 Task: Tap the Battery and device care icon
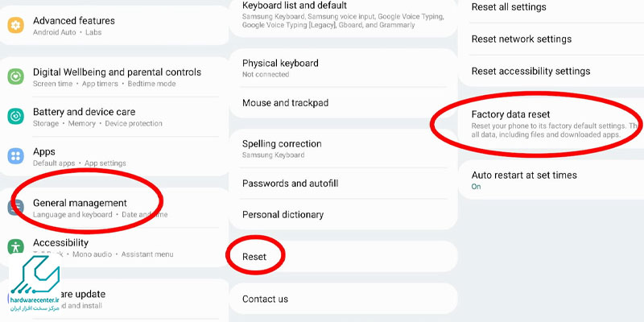pos(16,117)
